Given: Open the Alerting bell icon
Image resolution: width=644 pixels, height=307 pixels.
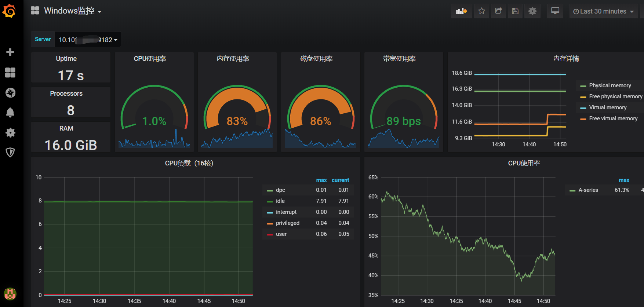Looking at the screenshot, I should pos(10,113).
